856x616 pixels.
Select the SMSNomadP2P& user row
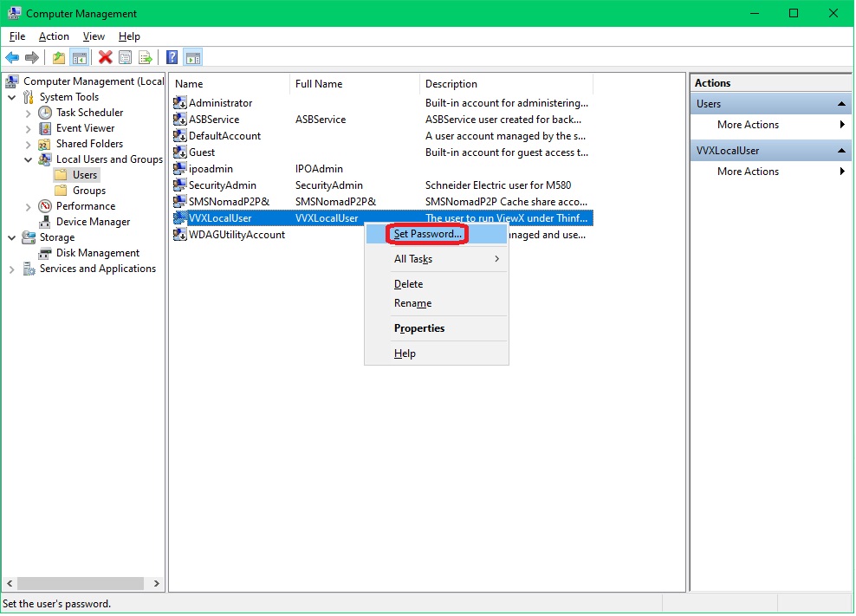click(382, 202)
